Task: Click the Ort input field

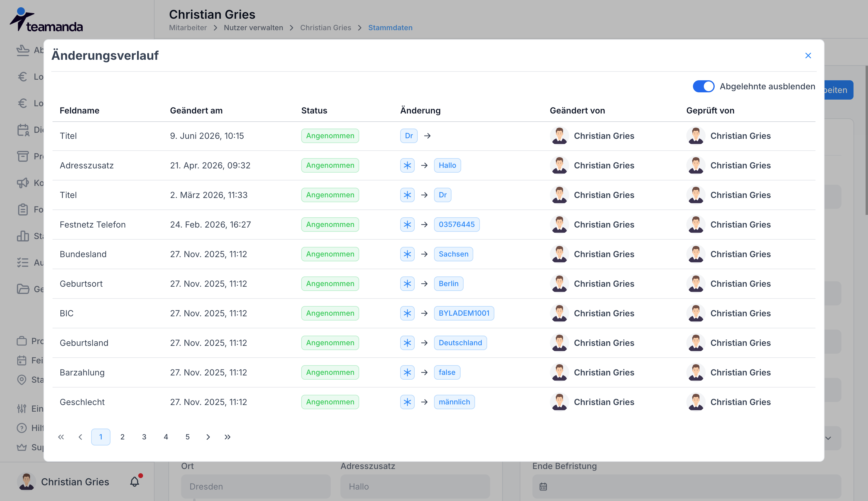Action: point(256,487)
